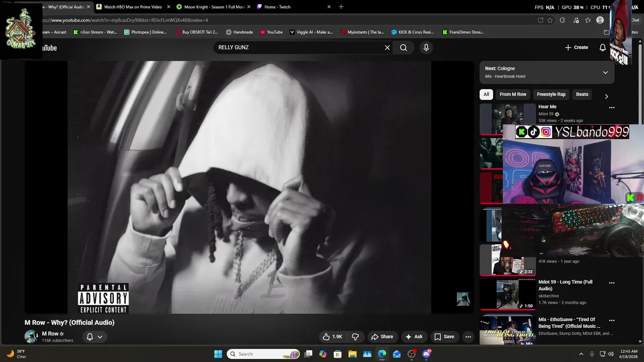Open Discord from the taskbar
This screenshot has width=644, height=362.
pyautogui.click(x=427, y=354)
